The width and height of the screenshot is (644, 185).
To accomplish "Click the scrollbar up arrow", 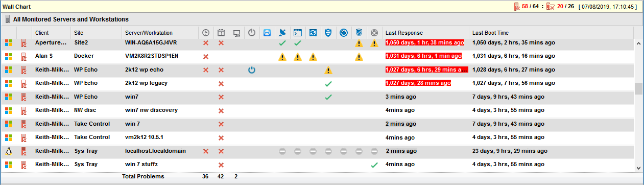I will pos(638,44).
